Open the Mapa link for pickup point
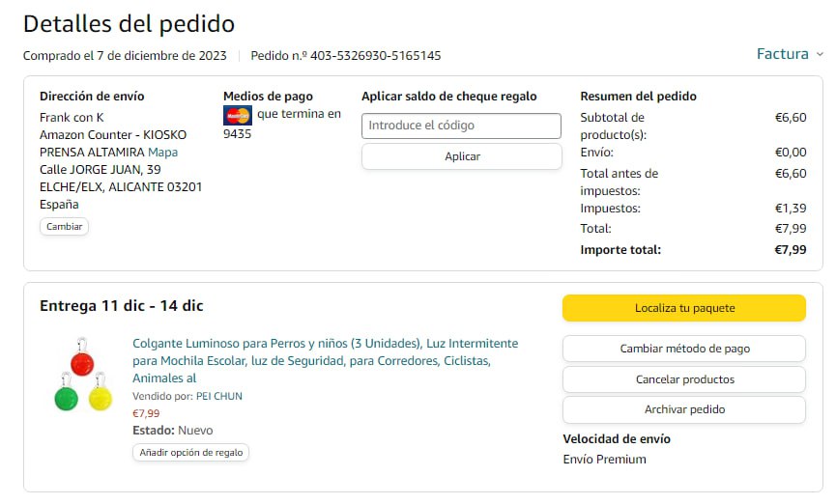Screen dimensions: 836x504 click(162, 153)
